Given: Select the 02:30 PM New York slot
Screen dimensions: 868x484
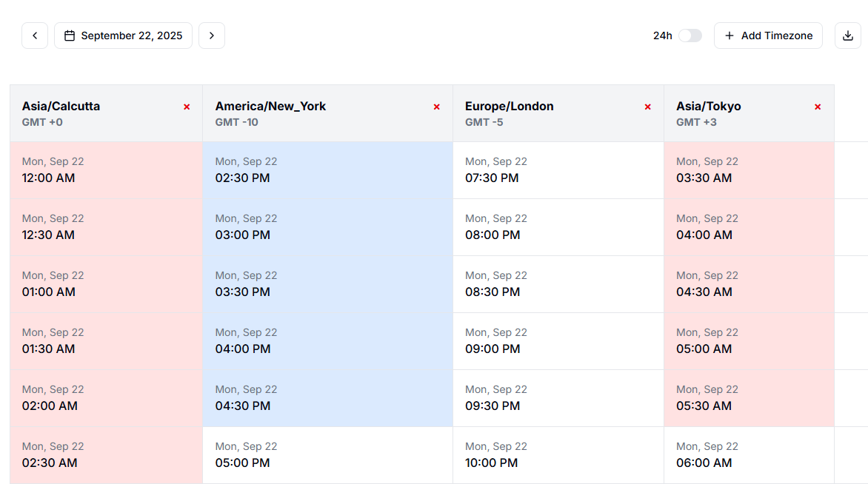Looking at the screenshot, I should pyautogui.click(x=327, y=170).
